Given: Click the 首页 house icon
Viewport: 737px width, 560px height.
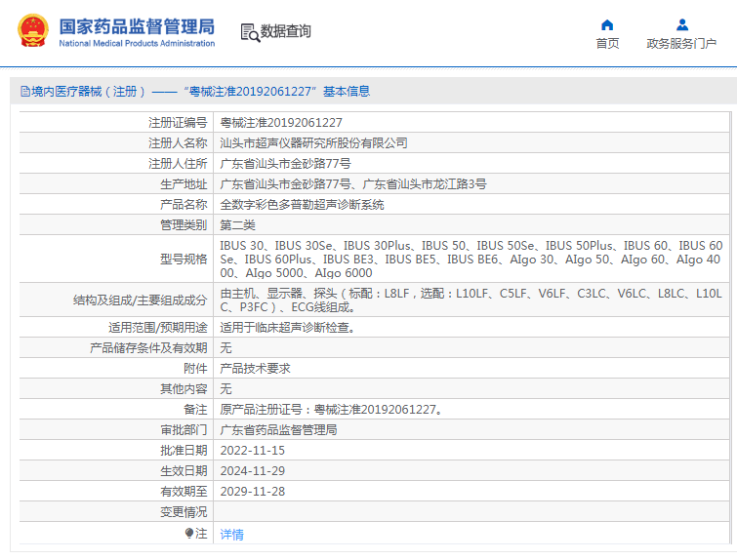Looking at the screenshot, I should pos(607,24).
